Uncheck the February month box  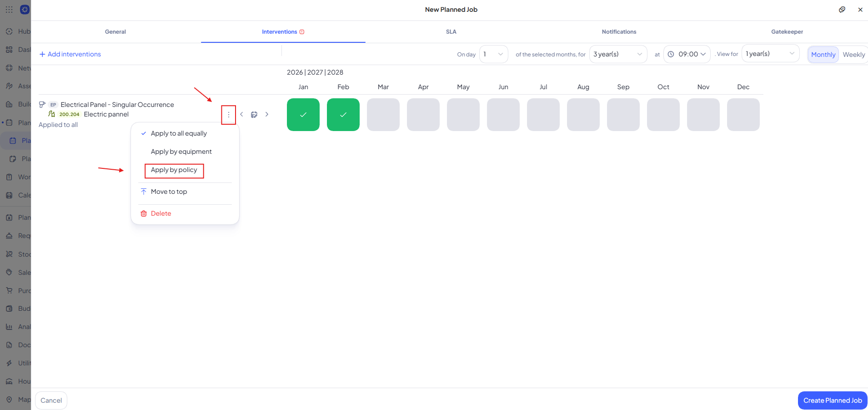343,115
